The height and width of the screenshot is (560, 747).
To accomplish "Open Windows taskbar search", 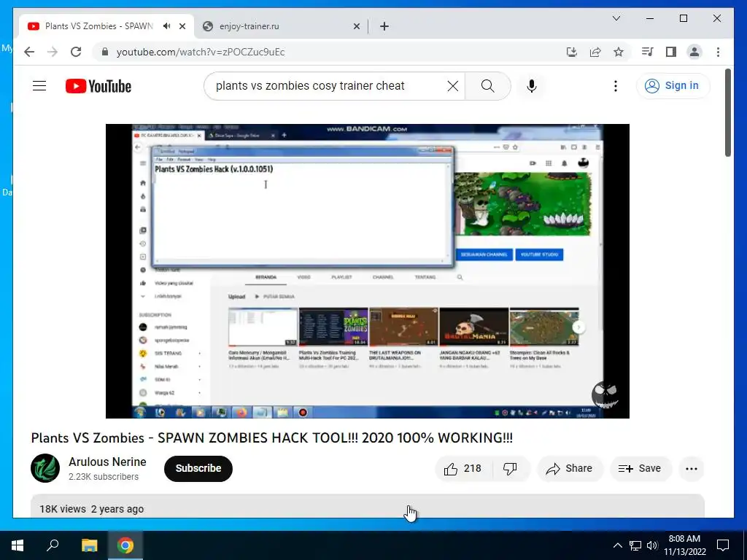I will pos(53,545).
